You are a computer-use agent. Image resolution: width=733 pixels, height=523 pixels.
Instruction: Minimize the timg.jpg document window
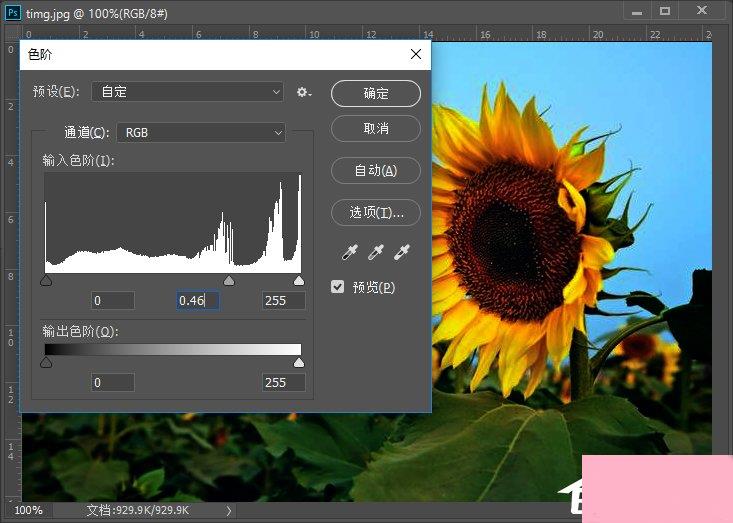click(637, 12)
